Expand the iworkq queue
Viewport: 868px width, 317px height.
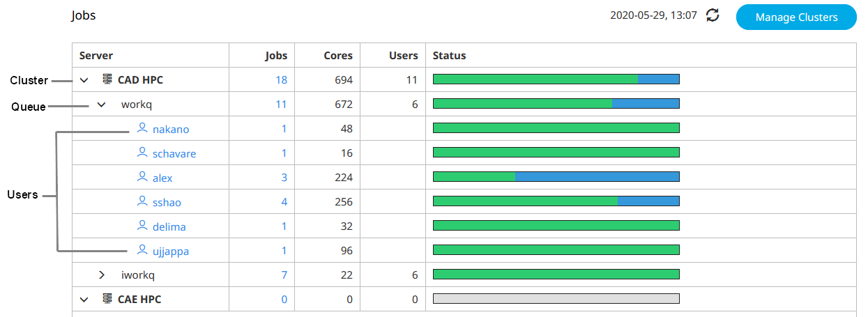[x=102, y=275]
